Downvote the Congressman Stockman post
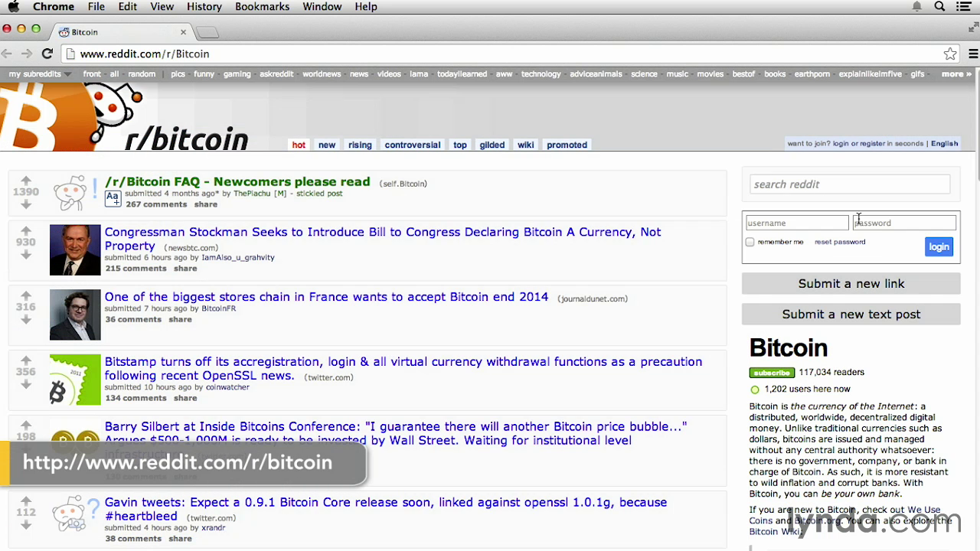 pos(26,254)
